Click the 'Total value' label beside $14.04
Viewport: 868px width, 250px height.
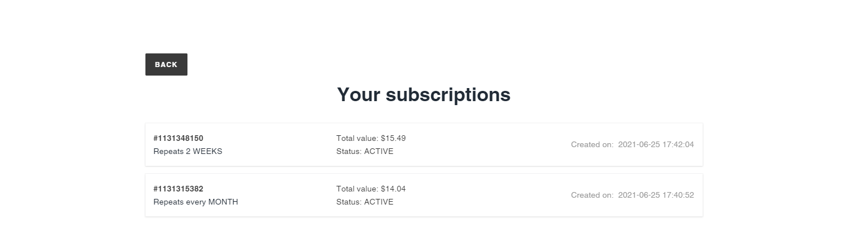pyautogui.click(x=356, y=189)
